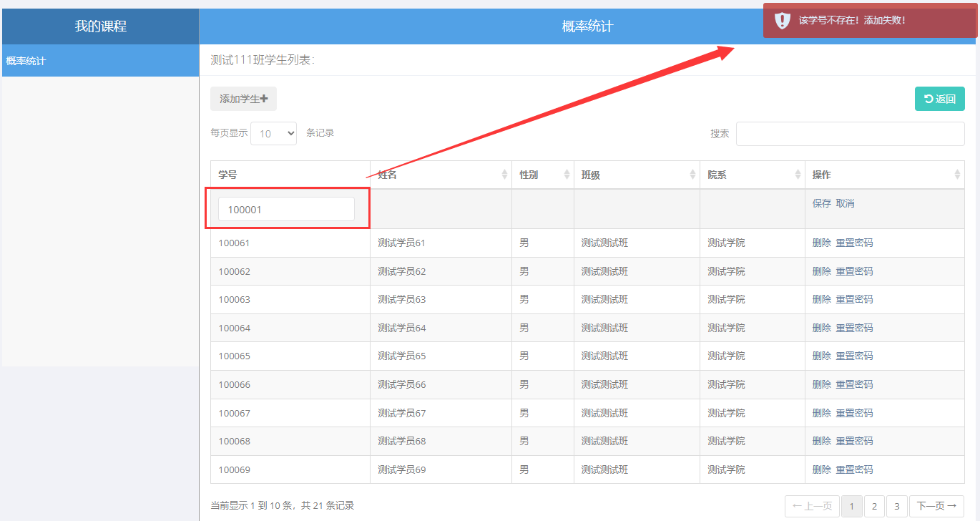Click the 测试111班学生列表 heading

coord(263,60)
